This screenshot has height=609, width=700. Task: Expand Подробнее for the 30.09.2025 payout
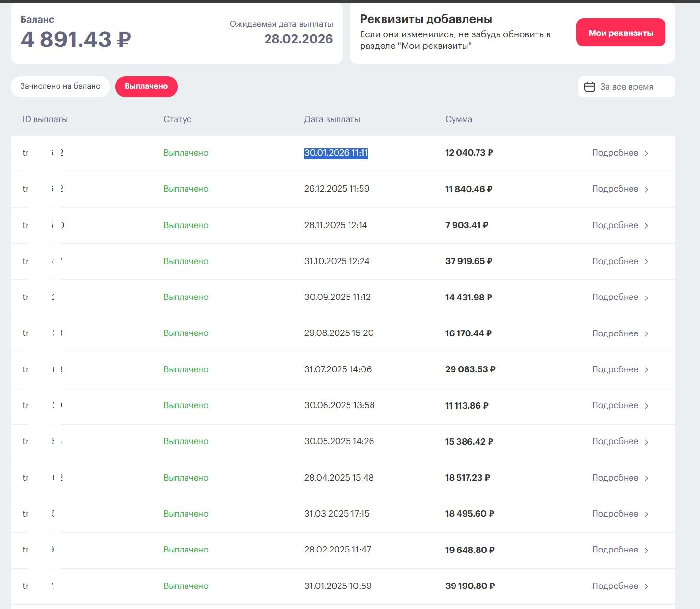tap(615, 297)
